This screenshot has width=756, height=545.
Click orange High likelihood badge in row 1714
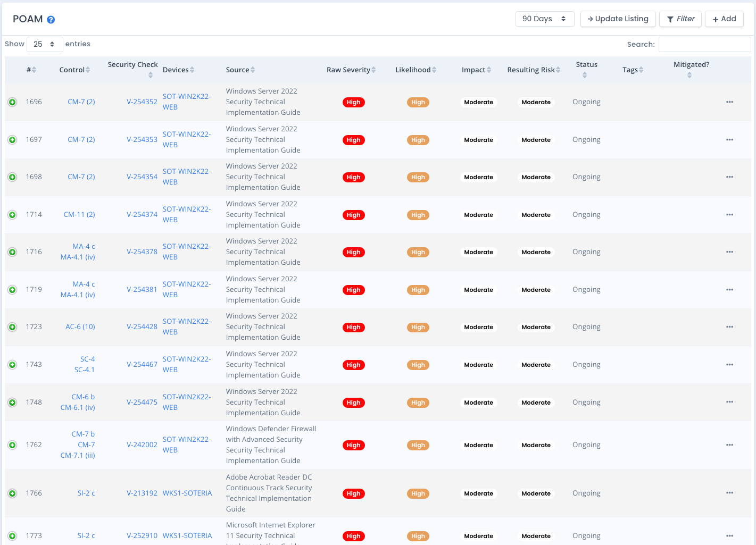pyautogui.click(x=418, y=215)
